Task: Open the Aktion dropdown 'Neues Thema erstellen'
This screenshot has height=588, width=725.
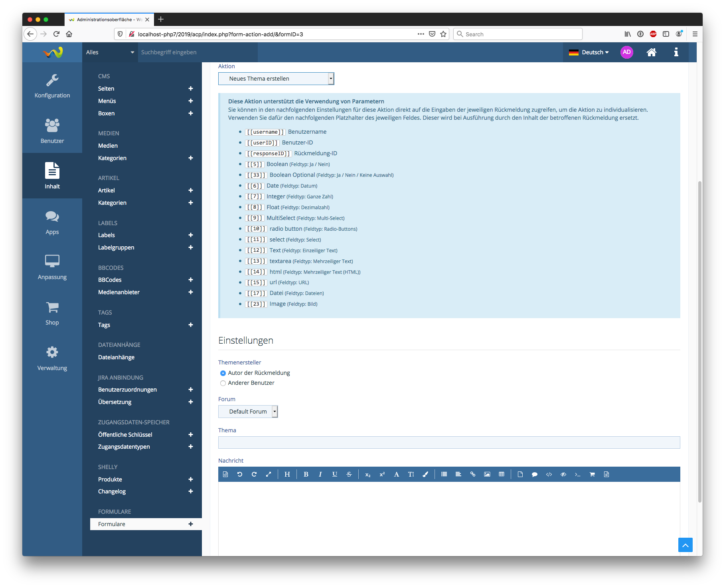Action: pyautogui.click(x=276, y=79)
